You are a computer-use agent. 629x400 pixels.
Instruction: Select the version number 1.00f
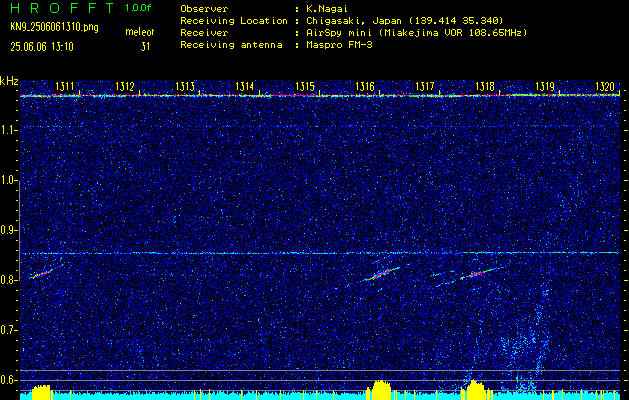pyautogui.click(x=138, y=8)
